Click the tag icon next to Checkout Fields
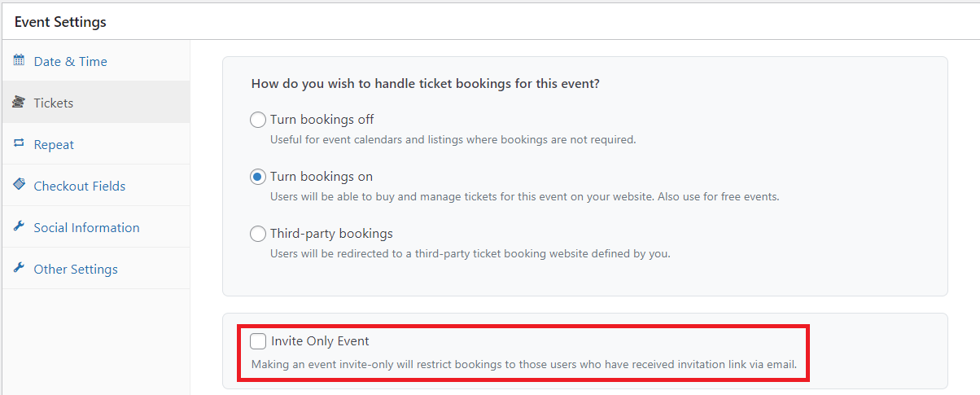This screenshot has width=980, height=395. coord(19,186)
